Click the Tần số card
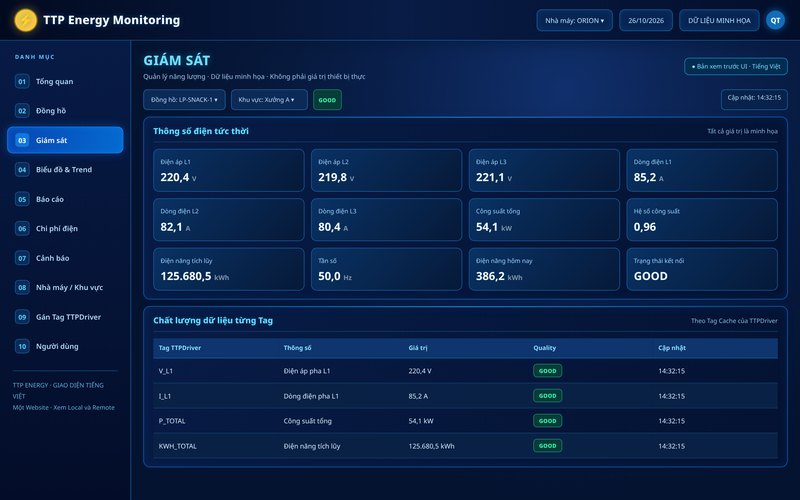The height and width of the screenshot is (500, 800). (x=386, y=269)
